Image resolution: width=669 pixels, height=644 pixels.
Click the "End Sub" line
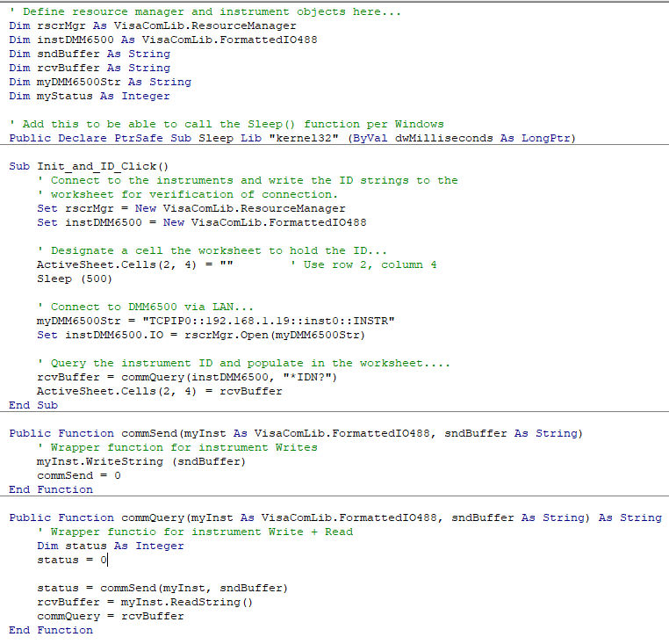tap(33, 405)
